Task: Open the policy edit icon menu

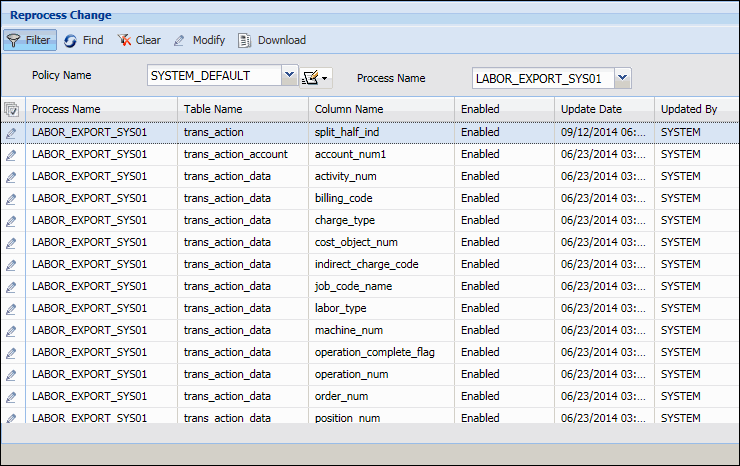Action: [315, 77]
